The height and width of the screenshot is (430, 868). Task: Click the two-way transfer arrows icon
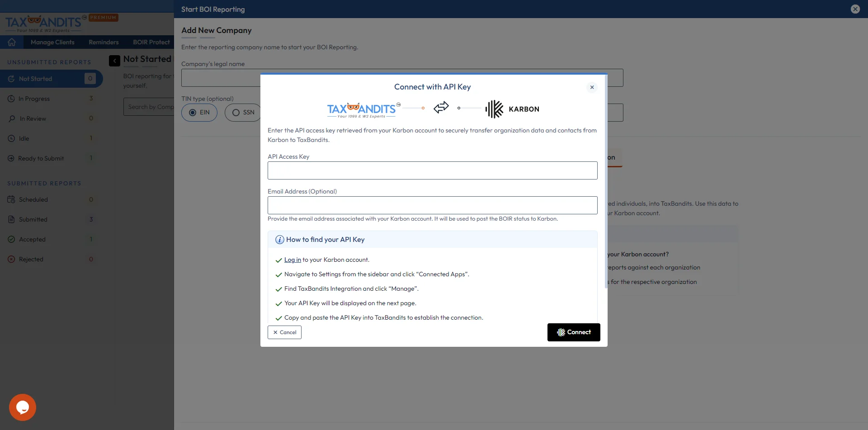(441, 108)
